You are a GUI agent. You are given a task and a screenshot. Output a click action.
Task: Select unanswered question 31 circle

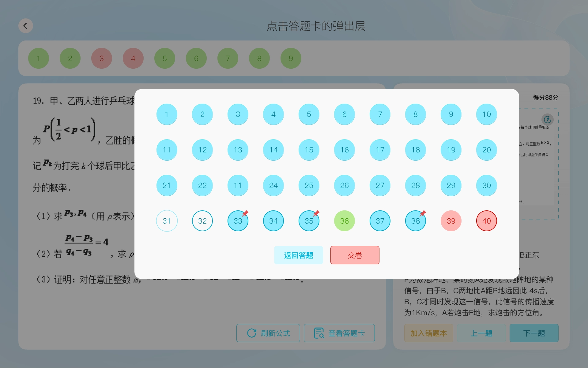pyautogui.click(x=167, y=221)
